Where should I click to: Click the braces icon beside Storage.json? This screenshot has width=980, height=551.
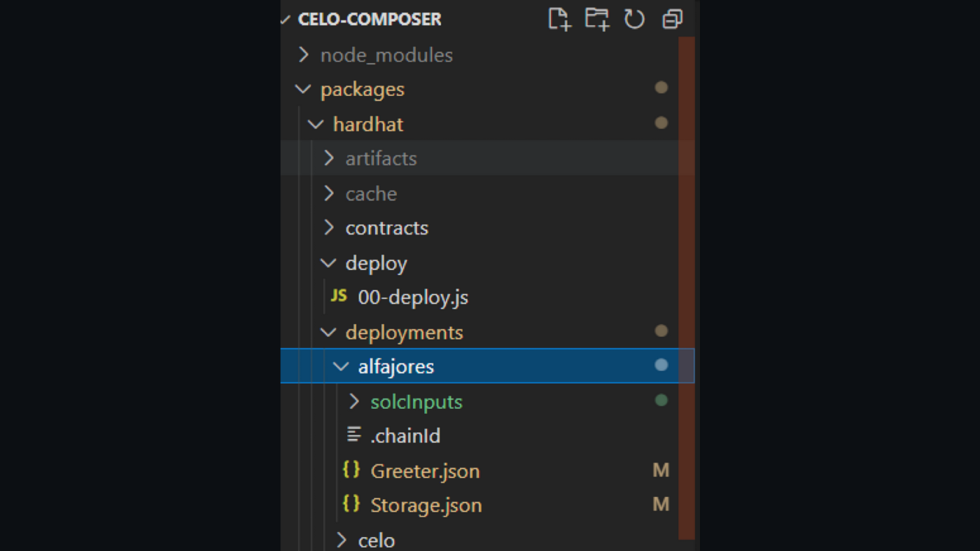tap(351, 504)
